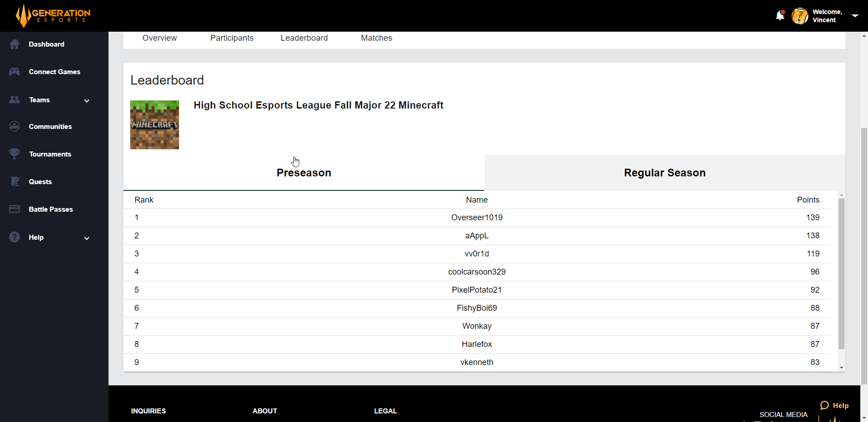868x422 pixels.
Task: Click the Name column header
Action: (477, 200)
